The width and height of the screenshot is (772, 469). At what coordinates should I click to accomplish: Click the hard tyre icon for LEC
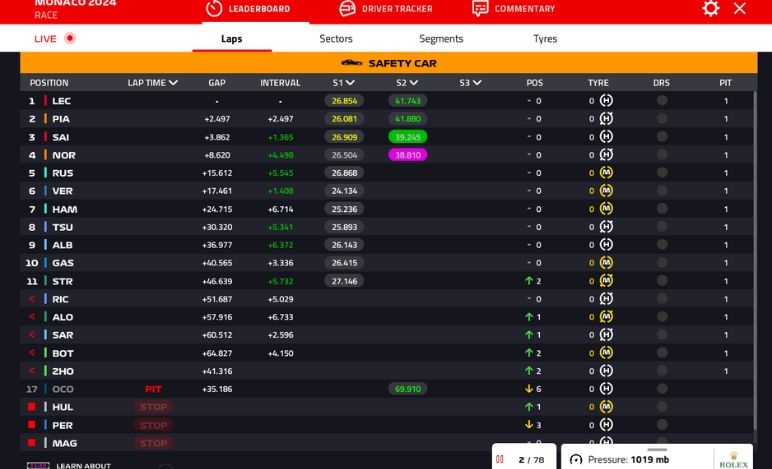point(606,101)
